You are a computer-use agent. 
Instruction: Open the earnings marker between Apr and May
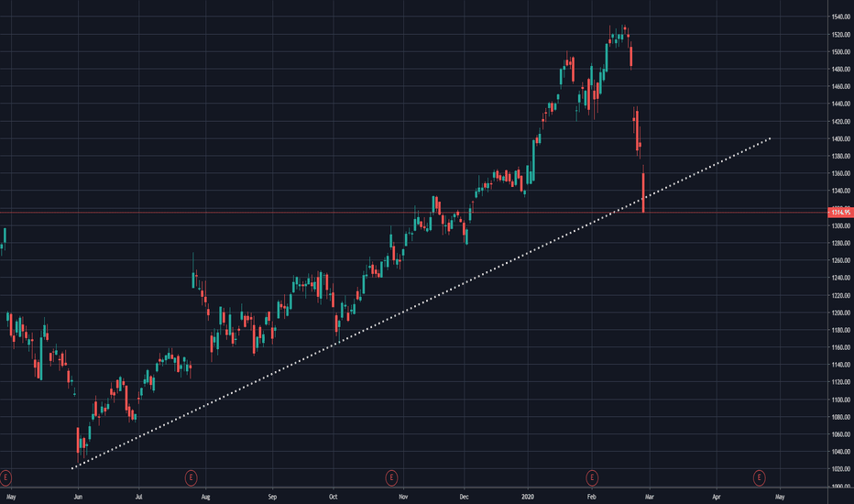click(x=759, y=477)
